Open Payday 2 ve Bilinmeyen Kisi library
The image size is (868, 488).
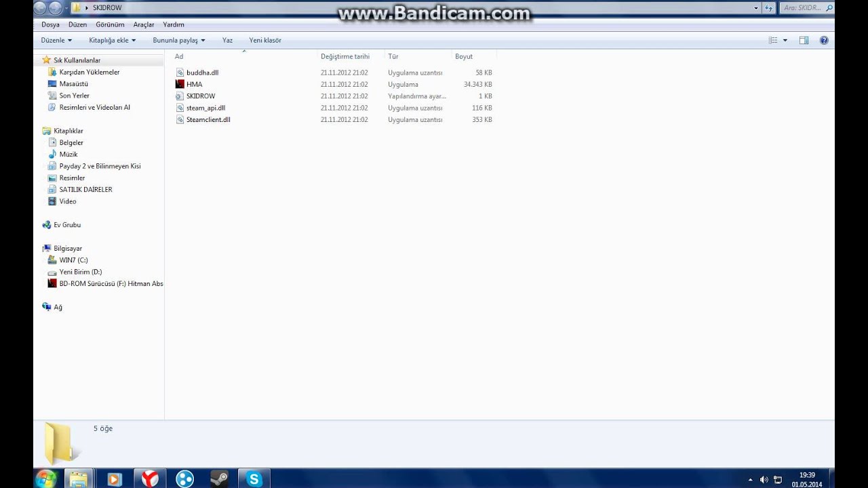[x=100, y=166]
